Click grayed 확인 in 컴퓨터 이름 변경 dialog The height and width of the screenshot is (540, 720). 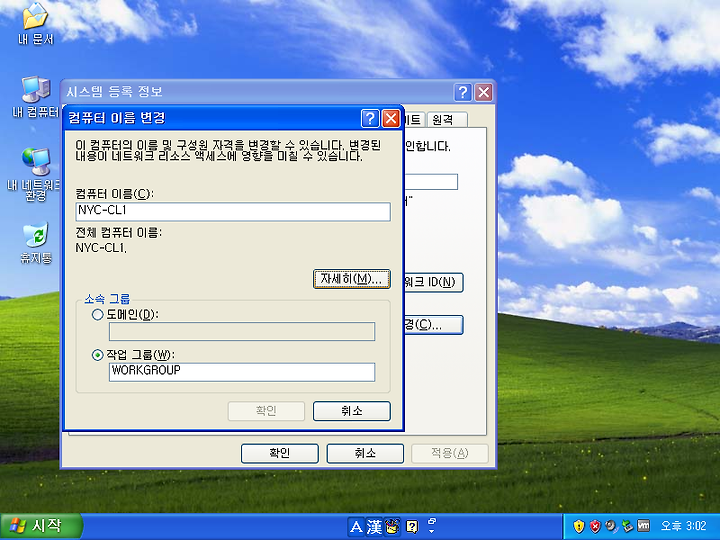tap(266, 411)
